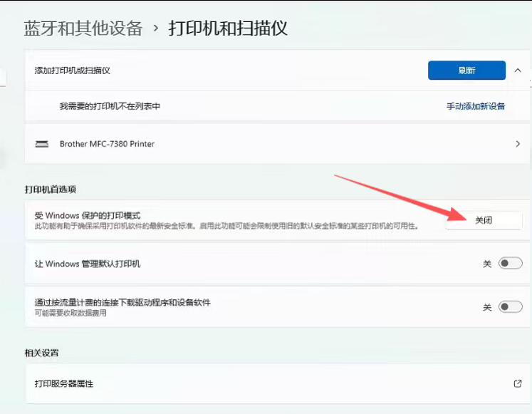Click the external link icon for 打印服务器属性

518,383
